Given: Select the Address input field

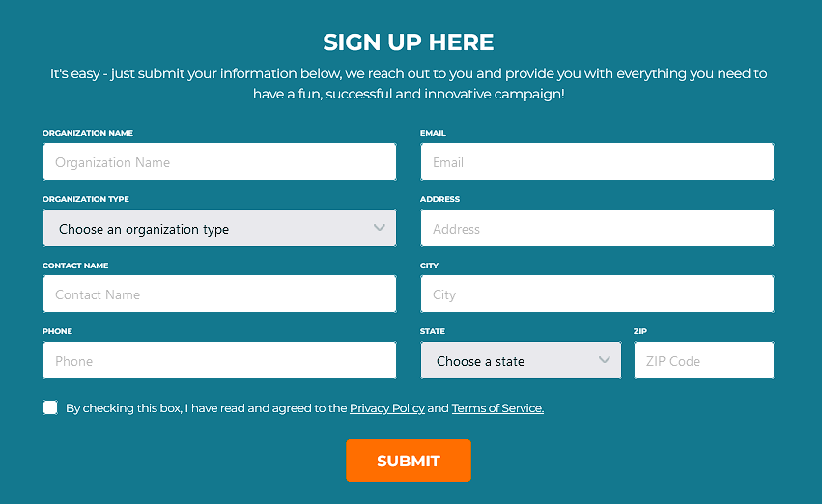Looking at the screenshot, I should 597,229.
